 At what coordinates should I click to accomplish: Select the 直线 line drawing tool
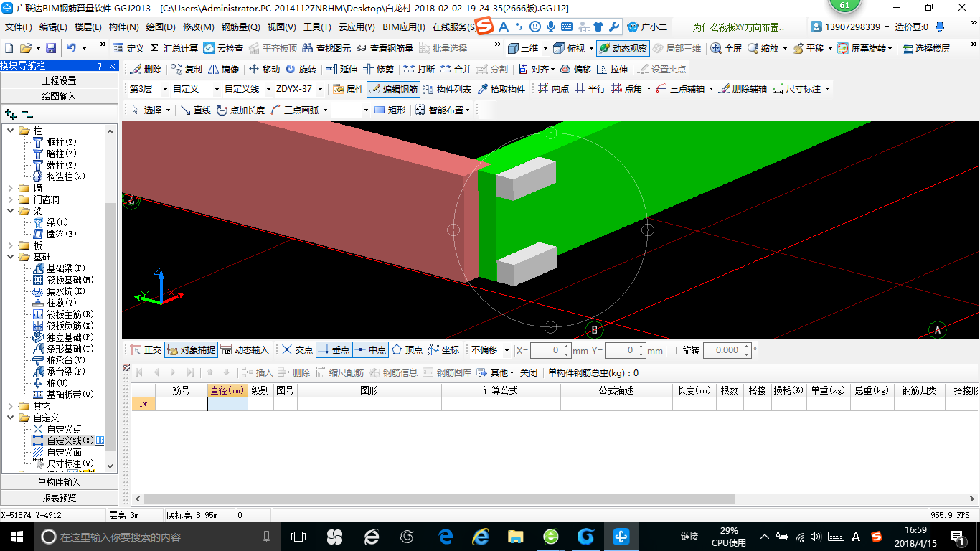click(196, 110)
